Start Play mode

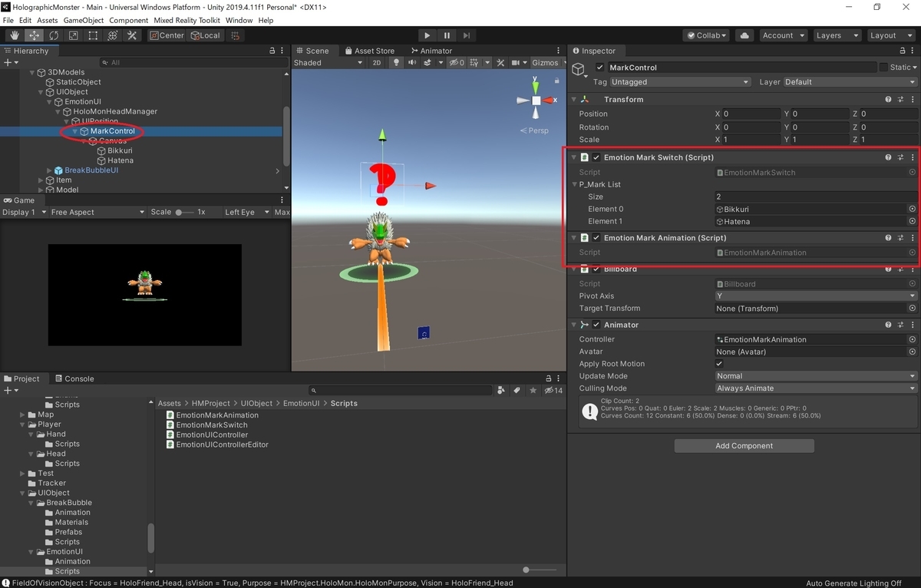[427, 35]
